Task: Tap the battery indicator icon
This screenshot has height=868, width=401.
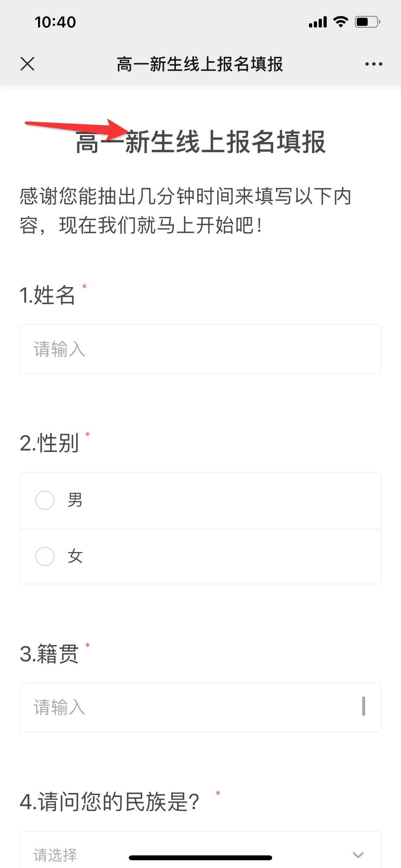Action: pyautogui.click(x=367, y=22)
